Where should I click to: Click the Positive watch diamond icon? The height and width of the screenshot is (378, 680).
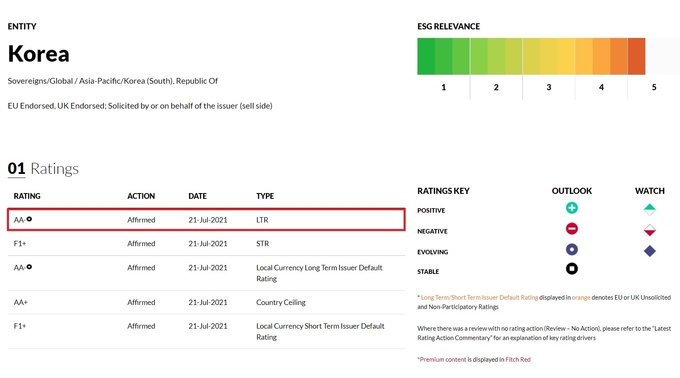[650, 210]
